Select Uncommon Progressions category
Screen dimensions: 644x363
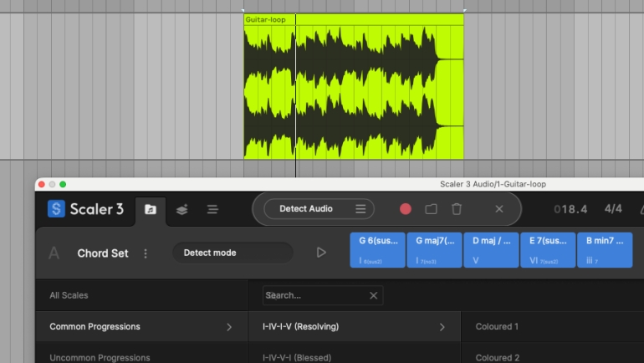coord(141,355)
